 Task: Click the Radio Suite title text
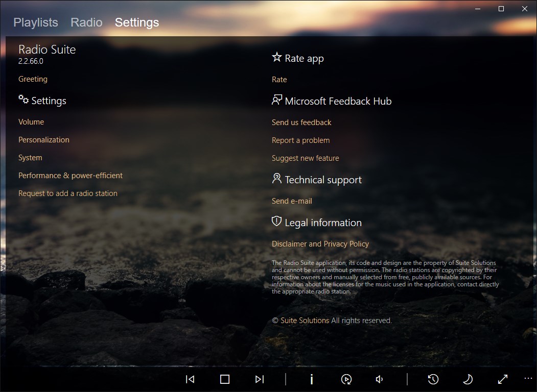point(47,50)
